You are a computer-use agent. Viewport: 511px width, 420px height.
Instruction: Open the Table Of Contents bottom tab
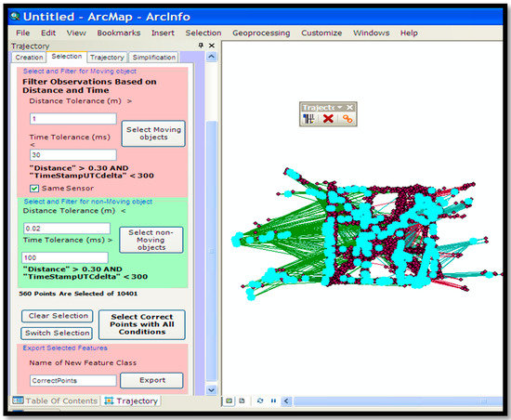(x=55, y=400)
